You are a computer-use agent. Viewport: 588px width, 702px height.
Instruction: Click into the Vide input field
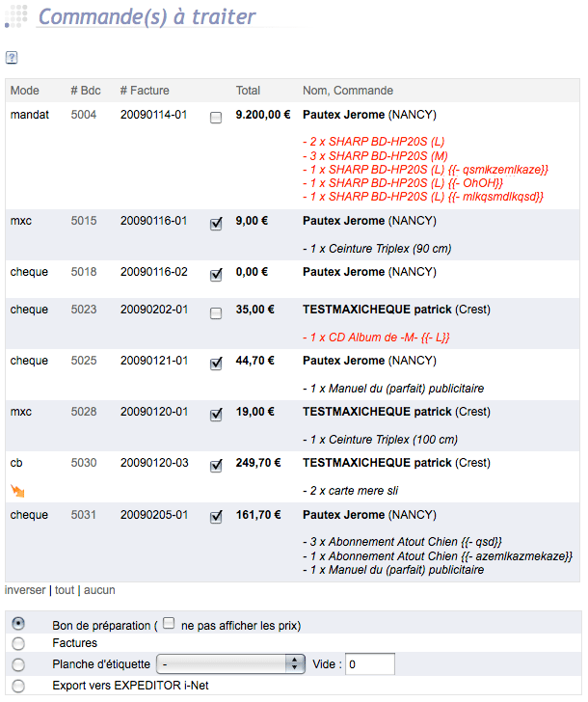coord(369,664)
